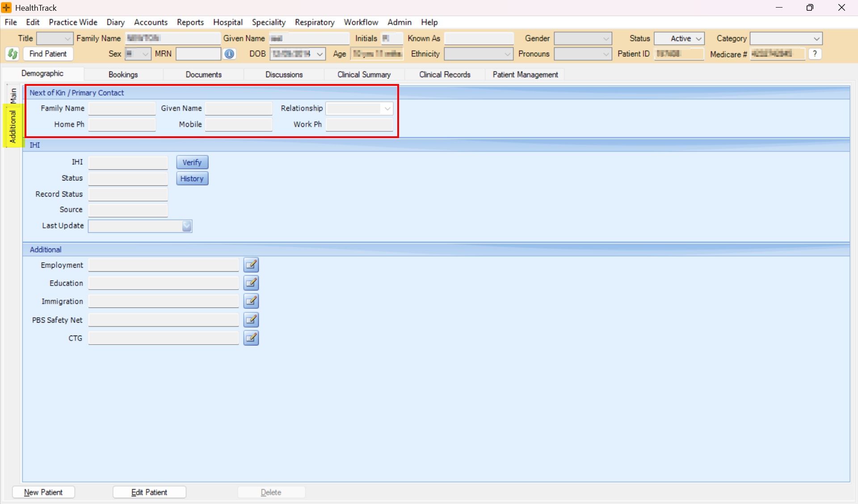Click the IHI History button

[192, 179]
